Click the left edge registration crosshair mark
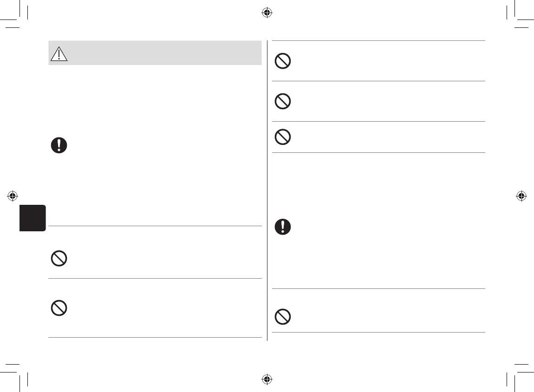 pos(13,196)
